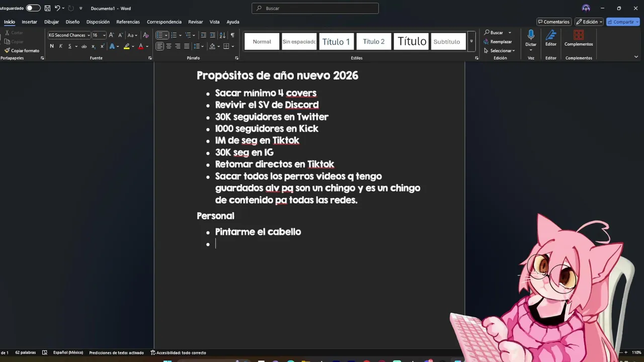Open the Revisar tab

195,22
